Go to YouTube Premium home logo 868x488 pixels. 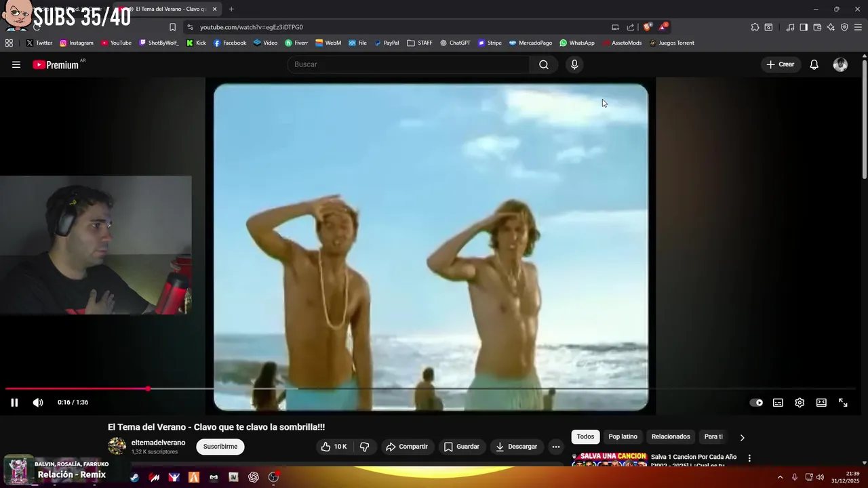click(x=56, y=65)
